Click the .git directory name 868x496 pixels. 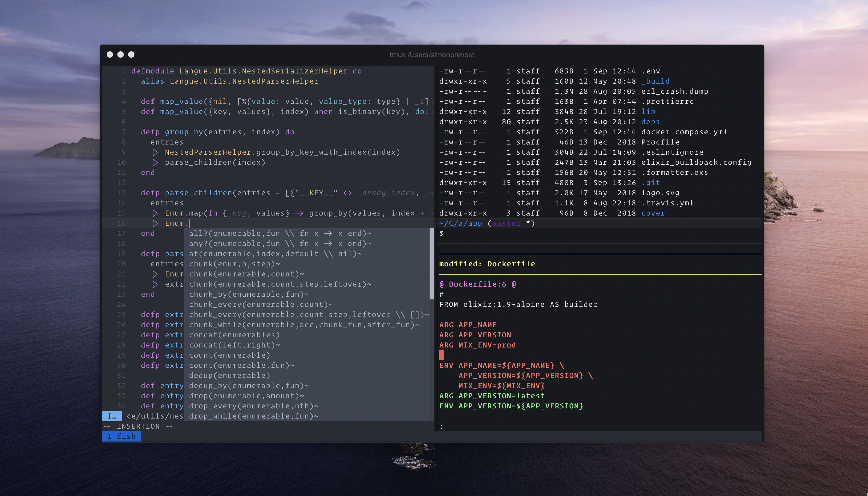[650, 183]
